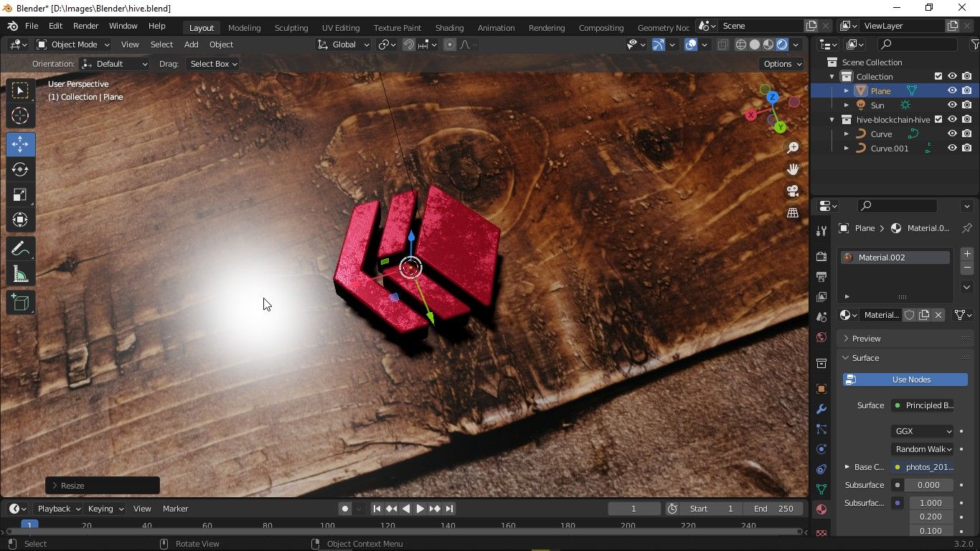Open the Render menu

(85, 26)
